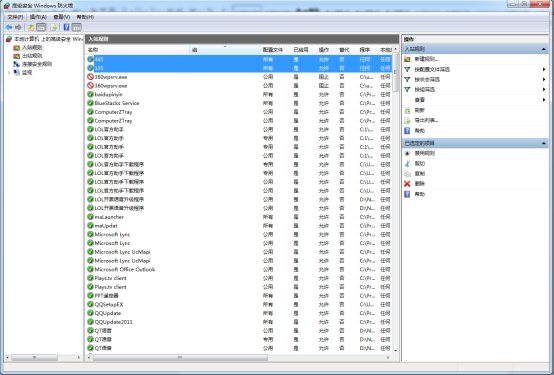
Task: Open the 文件(F) menu
Action: [x=15, y=17]
